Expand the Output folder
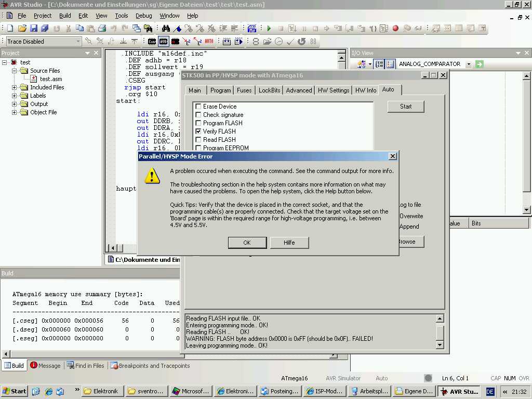Image resolution: width=532 pixels, height=399 pixels. point(14,104)
